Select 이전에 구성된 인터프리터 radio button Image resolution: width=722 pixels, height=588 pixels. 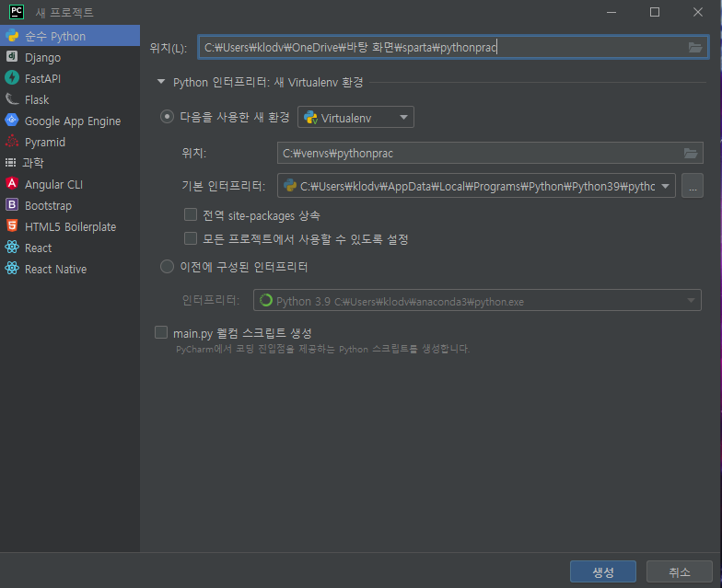click(167, 267)
